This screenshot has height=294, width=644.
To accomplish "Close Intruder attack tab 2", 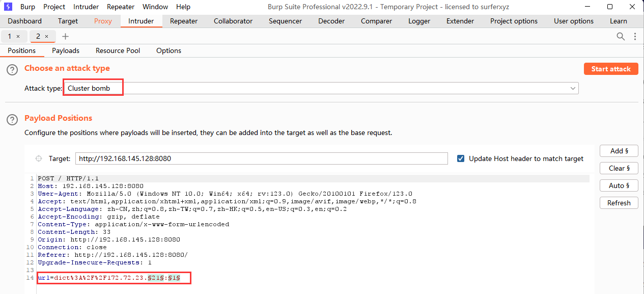I will point(46,36).
